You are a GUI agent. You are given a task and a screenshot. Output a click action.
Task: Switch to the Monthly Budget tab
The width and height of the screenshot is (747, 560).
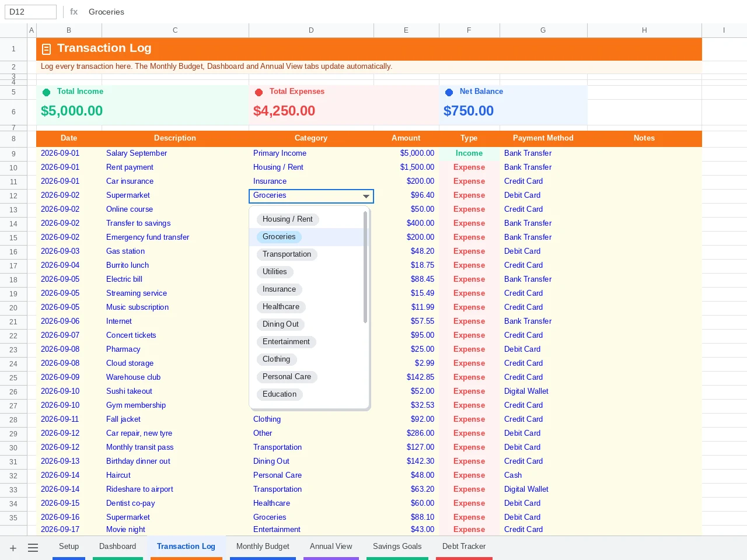[x=263, y=547]
